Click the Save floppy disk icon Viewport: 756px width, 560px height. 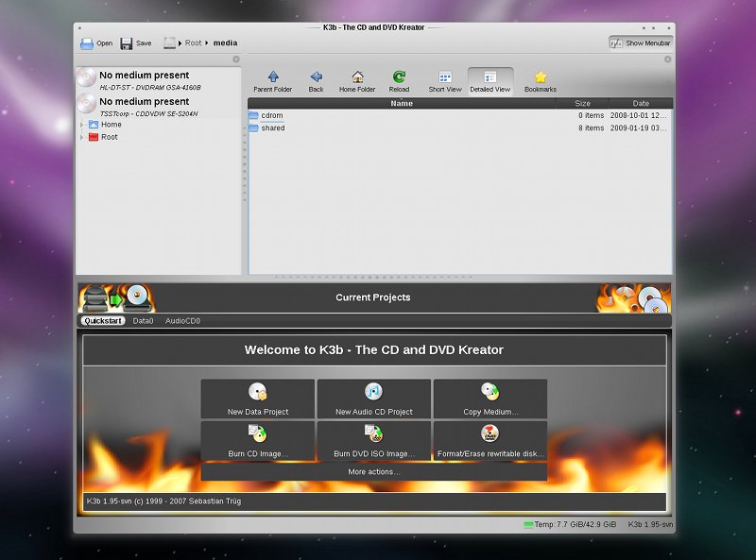tap(127, 43)
